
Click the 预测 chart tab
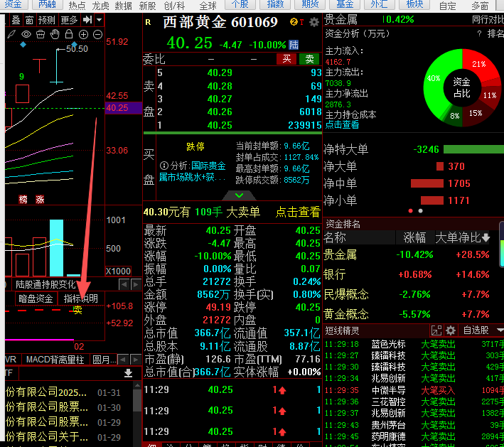(47, 20)
